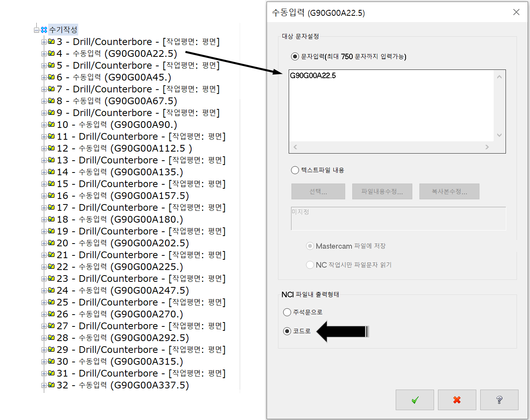Screen dimensions: 530x420
Task: Click the icon for operation 16 G90G00A157.5
Action: (x=51, y=195)
